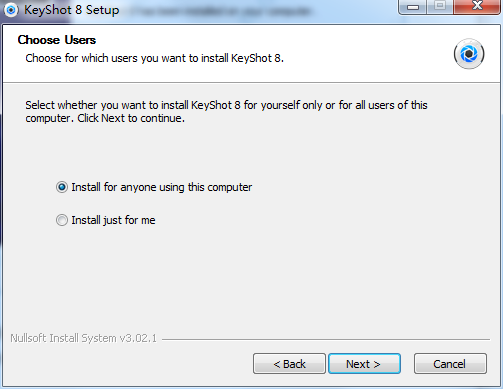The width and height of the screenshot is (503, 389).
Task: Click the greyed-out maximize button
Action: click(x=440, y=6)
